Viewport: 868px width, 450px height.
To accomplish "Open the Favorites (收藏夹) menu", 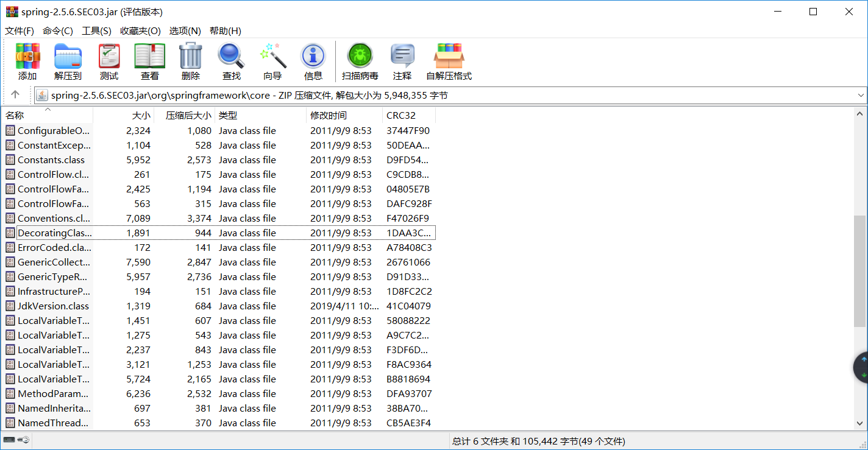I will [140, 31].
